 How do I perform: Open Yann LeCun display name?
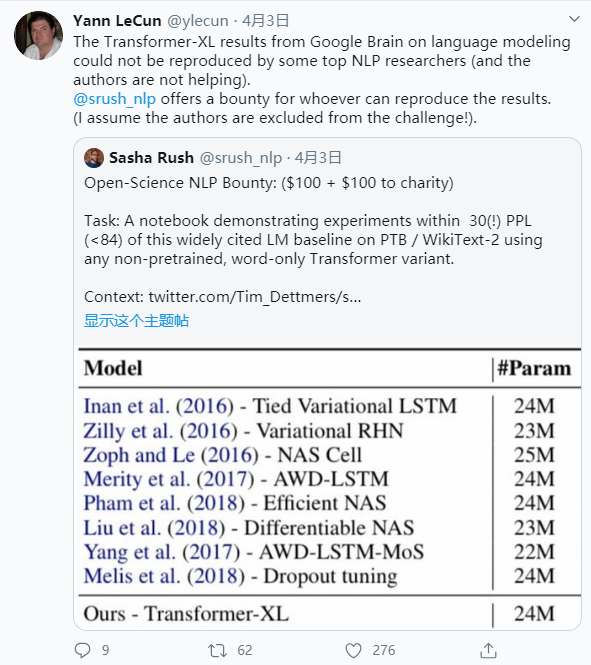tap(117, 20)
